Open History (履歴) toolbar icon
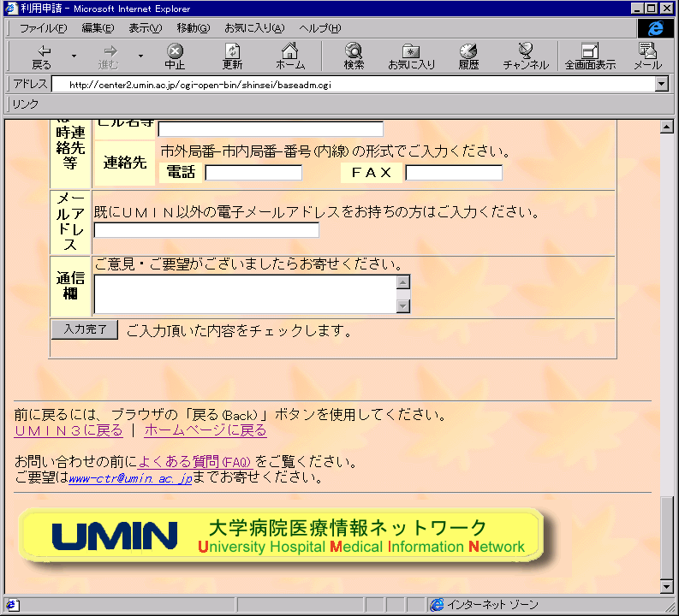679x616 pixels. (x=468, y=56)
